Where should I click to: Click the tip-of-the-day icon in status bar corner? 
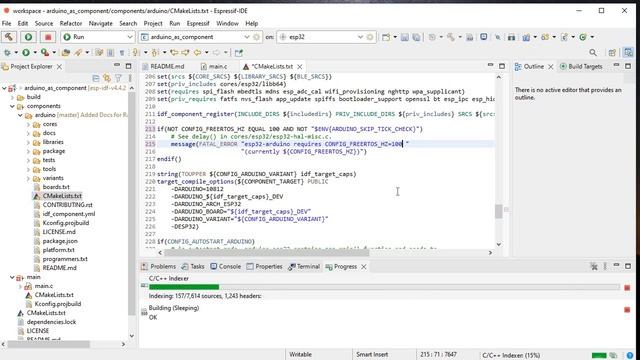[x=630, y=355]
